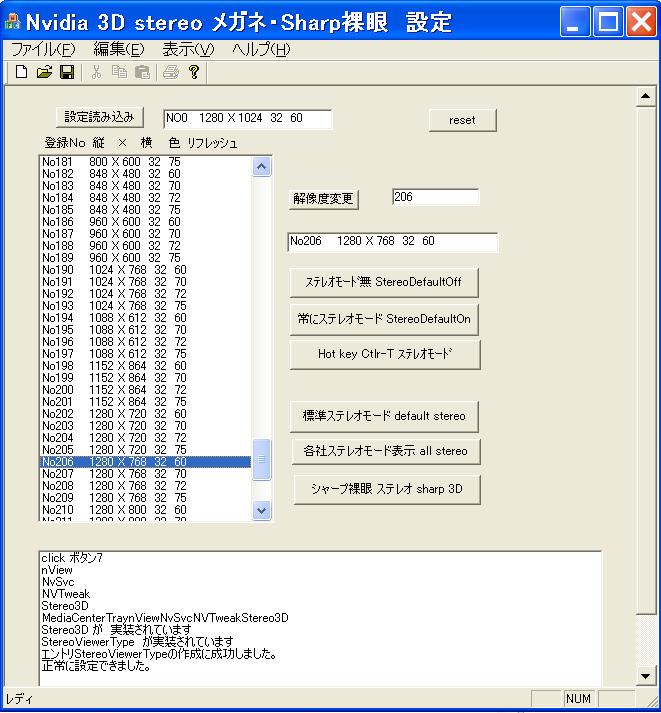Click the 解像度変更 button
Viewport: 661px width, 713px height.
(x=323, y=199)
